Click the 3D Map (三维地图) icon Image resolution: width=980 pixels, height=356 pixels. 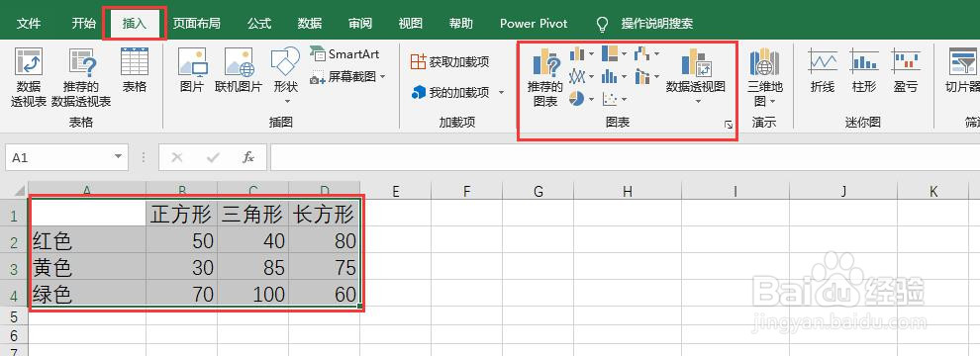click(764, 62)
